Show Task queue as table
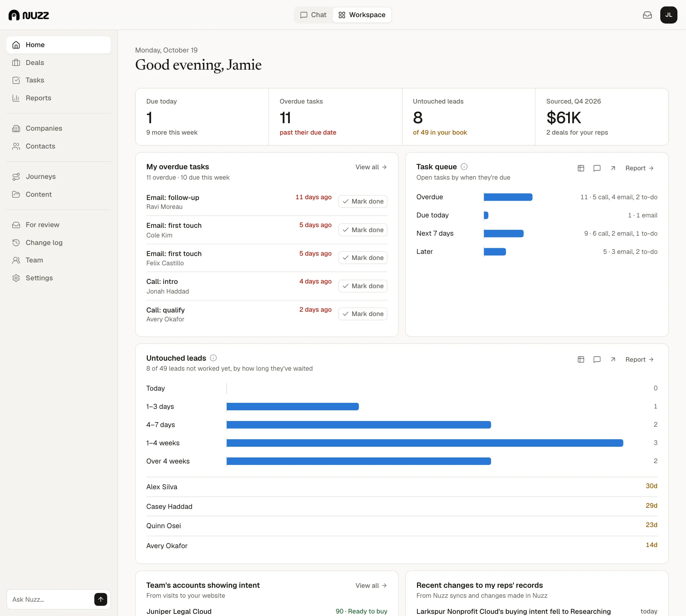The image size is (686, 616). (581, 168)
